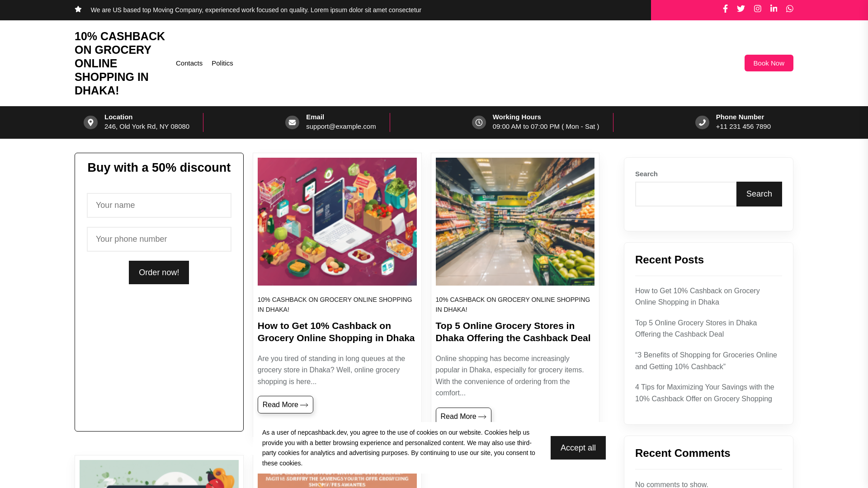Open the LinkedIn icon link

(774, 9)
